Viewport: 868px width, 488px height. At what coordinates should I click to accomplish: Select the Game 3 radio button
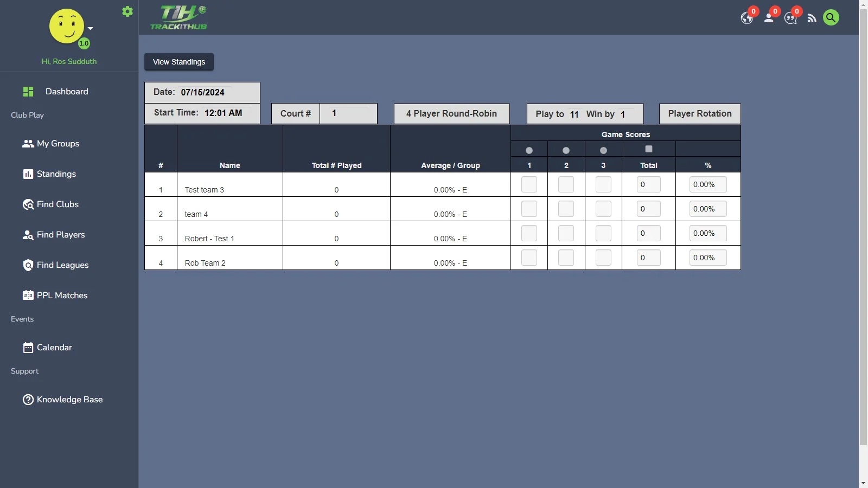(x=603, y=150)
